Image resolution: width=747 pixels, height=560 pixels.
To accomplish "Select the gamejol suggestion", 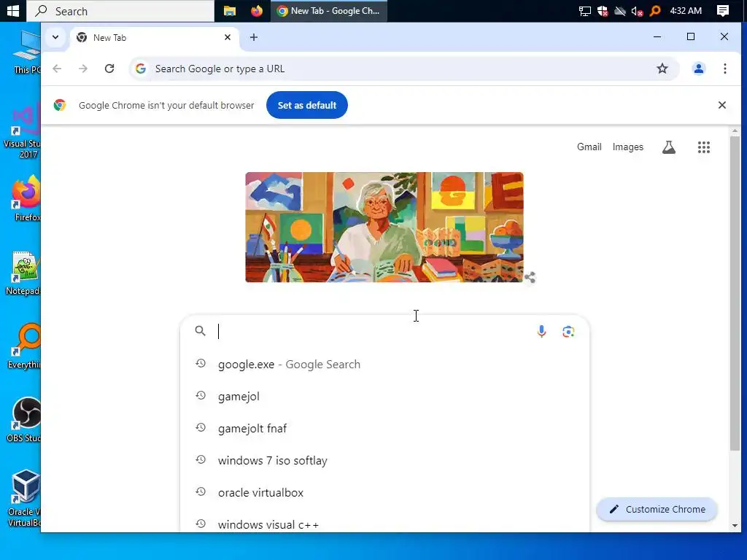I will click(x=385, y=396).
